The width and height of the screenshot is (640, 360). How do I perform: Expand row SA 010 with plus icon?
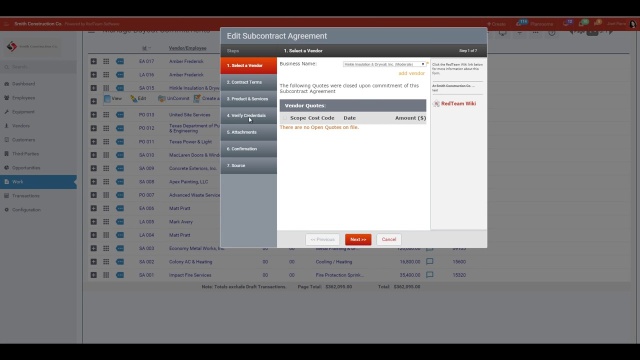93,155
